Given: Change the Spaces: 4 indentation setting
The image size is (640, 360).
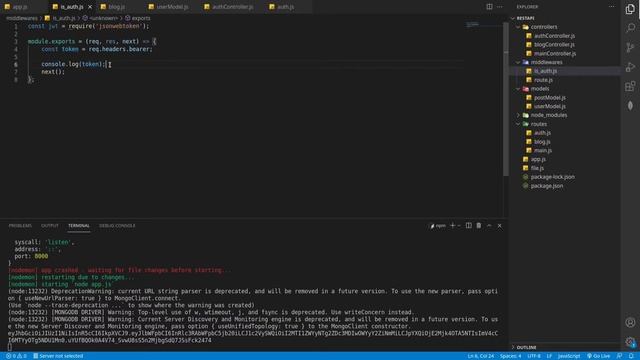Looking at the screenshot, I should [x=510, y=356].
